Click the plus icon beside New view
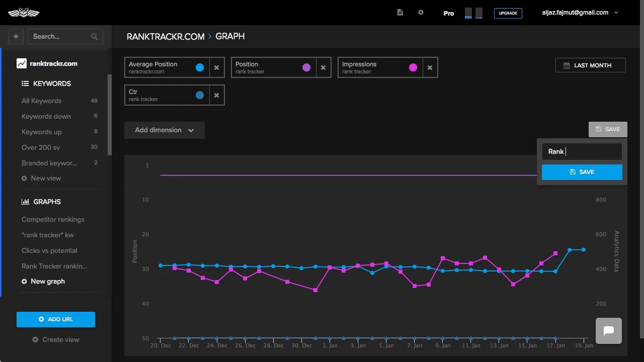 (x=24, y=178)
